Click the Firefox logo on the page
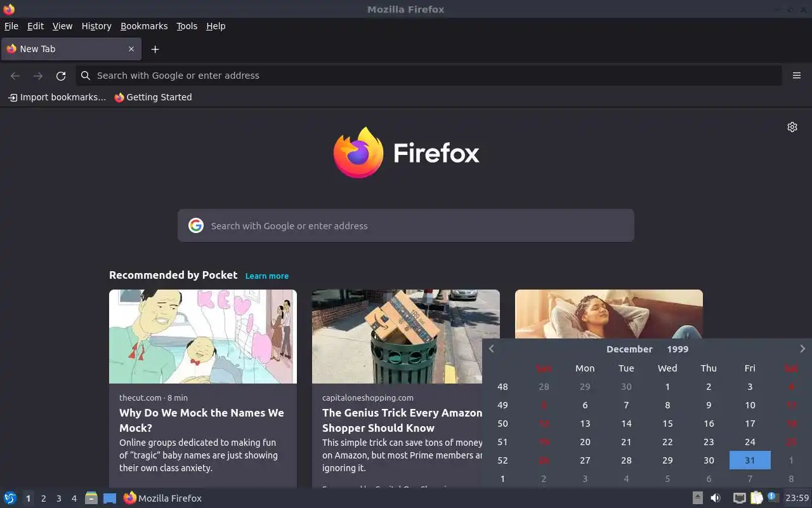The width and height of the screenshot is (812, 508). pyautogui.click(x=406, y=152)
